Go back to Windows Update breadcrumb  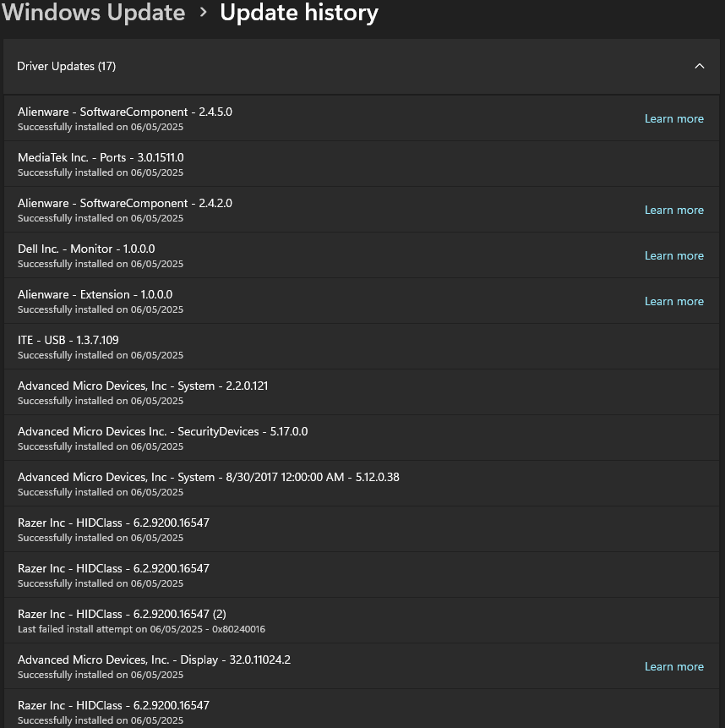coord(93,13)
